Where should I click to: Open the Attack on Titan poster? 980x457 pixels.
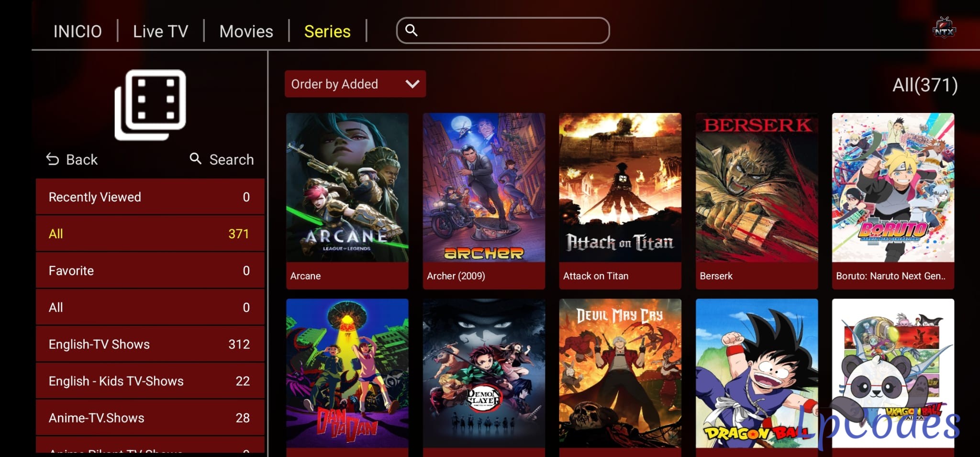click(x=620, y=201)
